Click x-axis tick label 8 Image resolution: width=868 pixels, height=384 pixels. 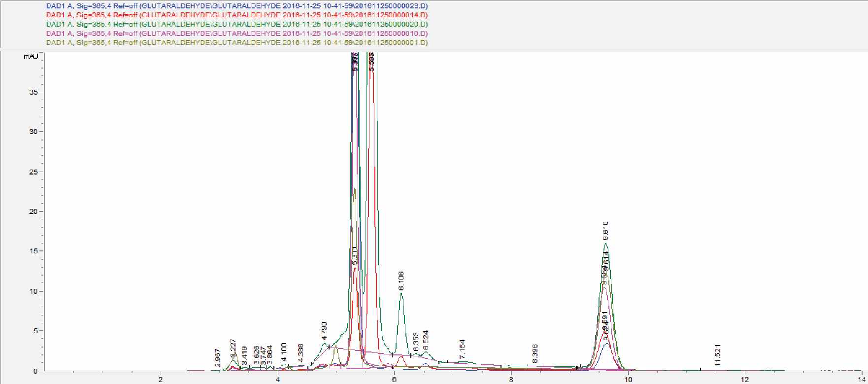[511, 379]
